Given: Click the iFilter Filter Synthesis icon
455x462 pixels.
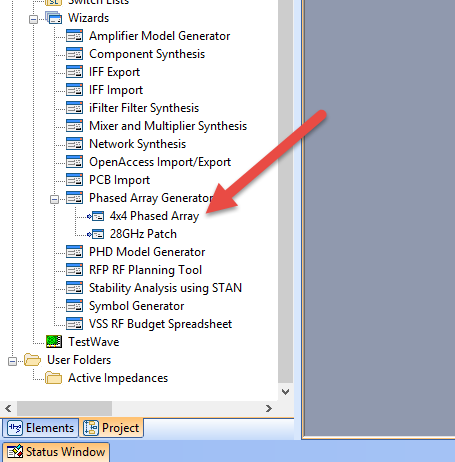Looking at the screenshot, I should coord(74,108).
